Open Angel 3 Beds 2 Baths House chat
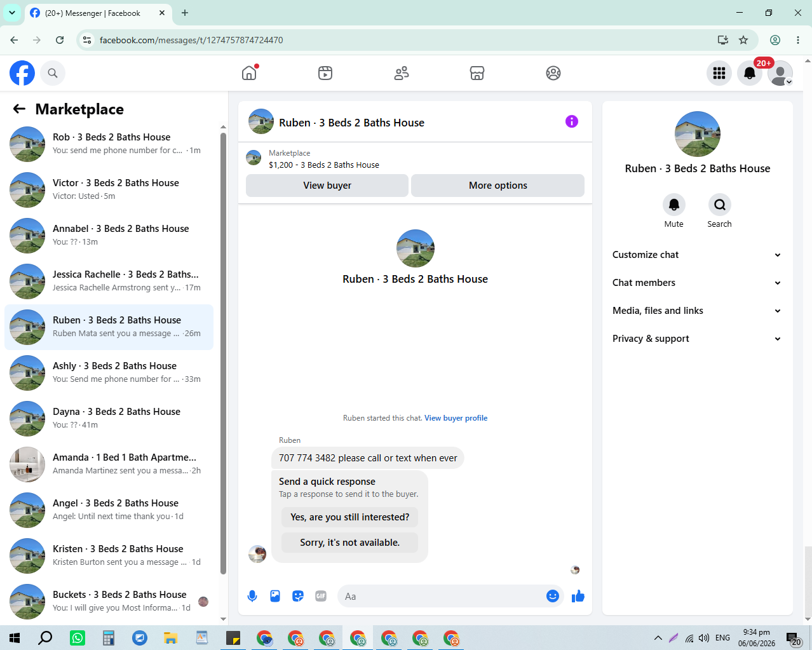 click(109, 510)
